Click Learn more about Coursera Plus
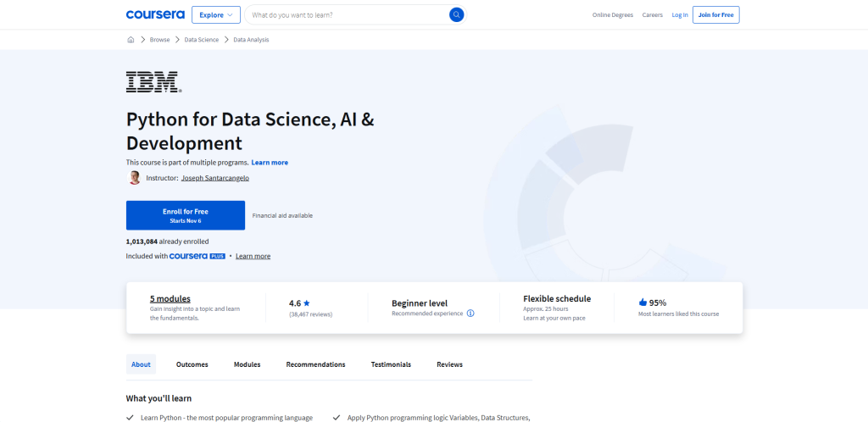The width and height of the screenshot is (868, 422). (253, 256)
